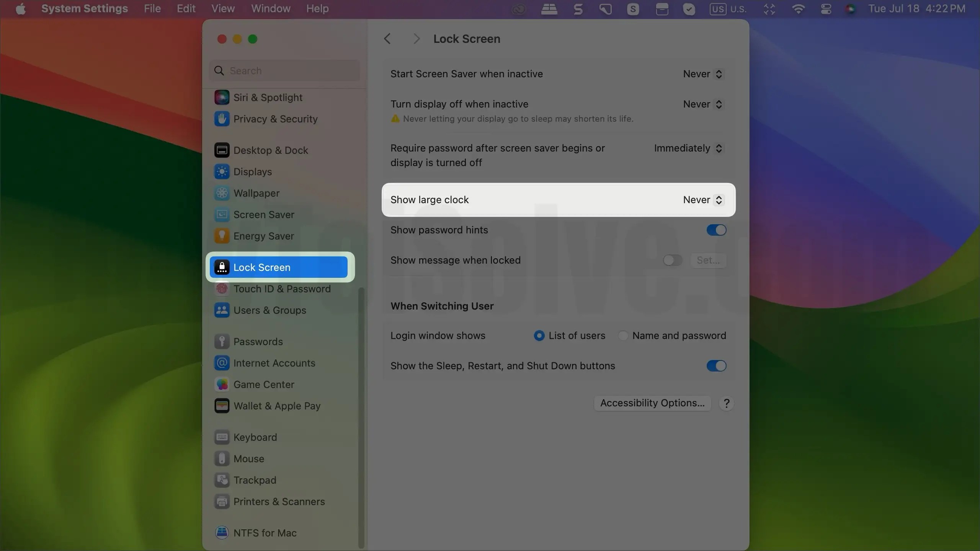Open Screen Saver settings
The width and height of the screenshot is (980, 551).
coord(264,215)
